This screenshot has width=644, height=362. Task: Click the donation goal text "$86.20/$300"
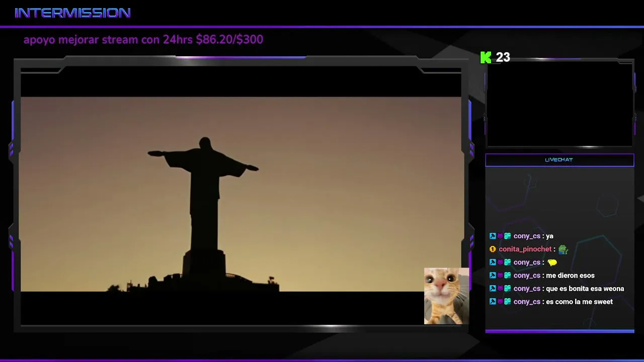(x=229, y=40)
